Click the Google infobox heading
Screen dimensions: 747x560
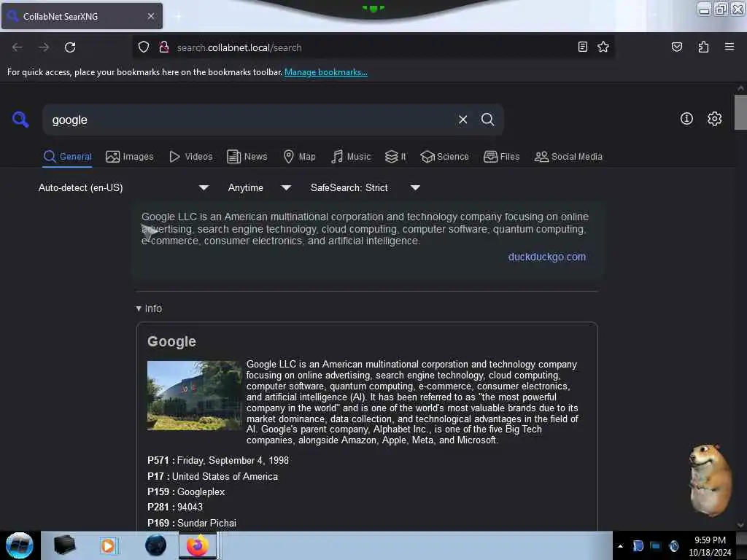[x=171, y=341]
